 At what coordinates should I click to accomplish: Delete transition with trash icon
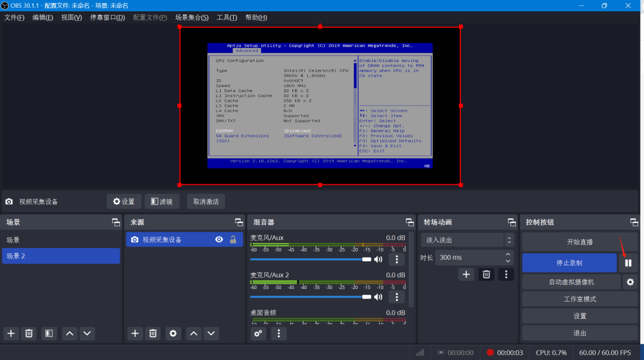click(487, 274)
